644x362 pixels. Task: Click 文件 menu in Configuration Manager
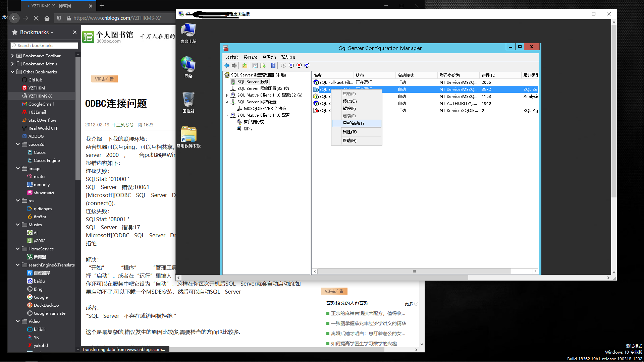pos(232,57)
